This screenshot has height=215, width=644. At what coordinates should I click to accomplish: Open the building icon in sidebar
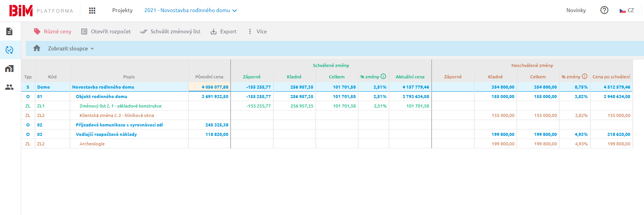click(x=9, y=69)
